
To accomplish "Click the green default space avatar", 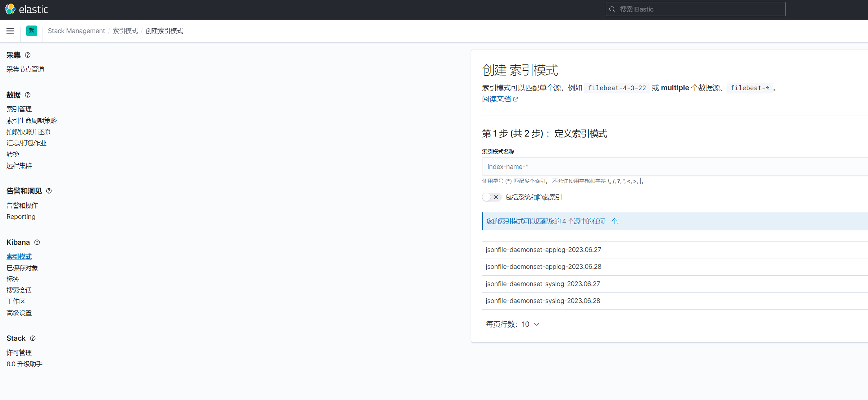I will pyautogui.click(x=32, y=31).
